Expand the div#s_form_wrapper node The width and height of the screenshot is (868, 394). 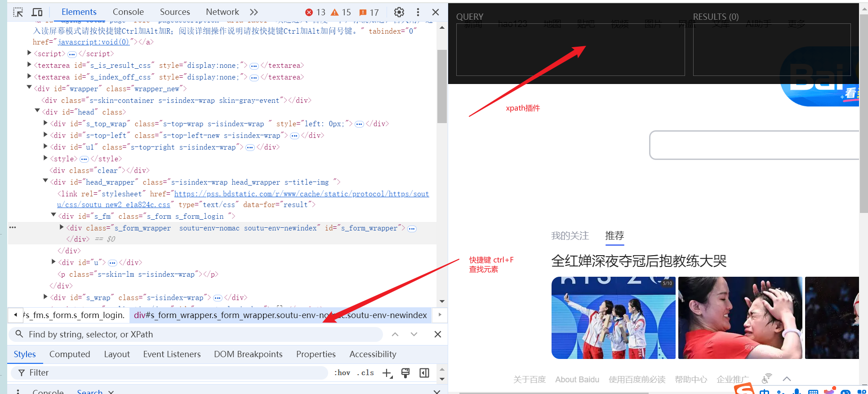pyautogui.click(x=62, y=227)
